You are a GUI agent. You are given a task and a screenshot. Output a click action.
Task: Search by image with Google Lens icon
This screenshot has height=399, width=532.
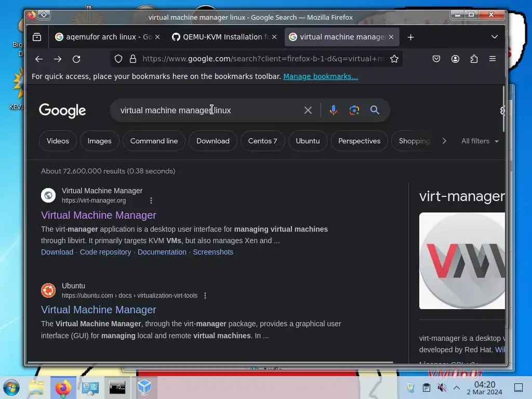354,110
